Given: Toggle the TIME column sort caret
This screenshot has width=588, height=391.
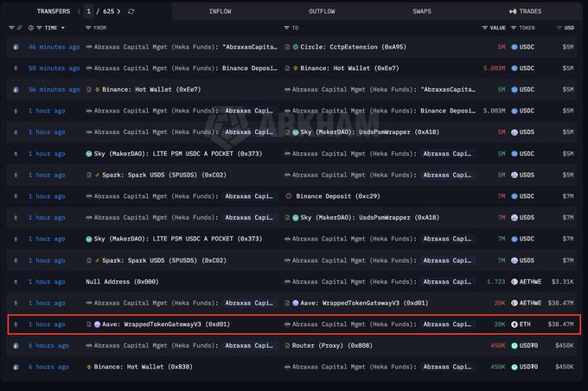Looking at the screenshot, I should pos(62,28).
